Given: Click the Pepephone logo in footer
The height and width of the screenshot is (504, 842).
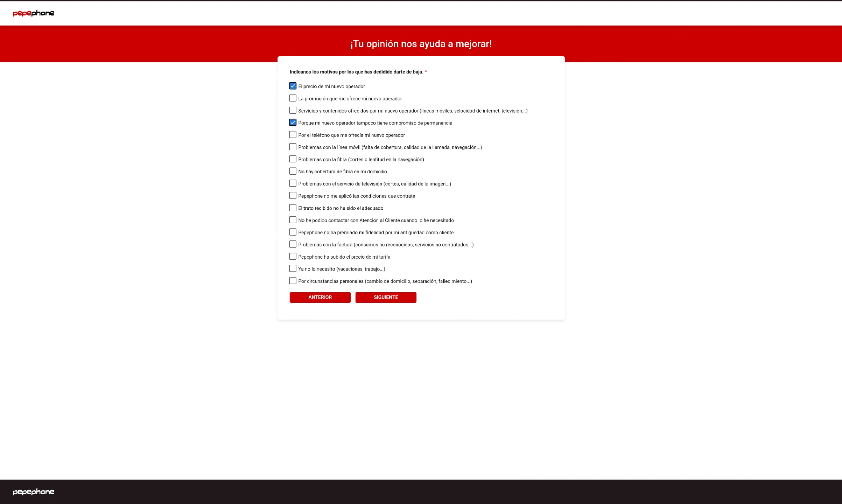Looking at the screenshot, I should tap(33, 492).
